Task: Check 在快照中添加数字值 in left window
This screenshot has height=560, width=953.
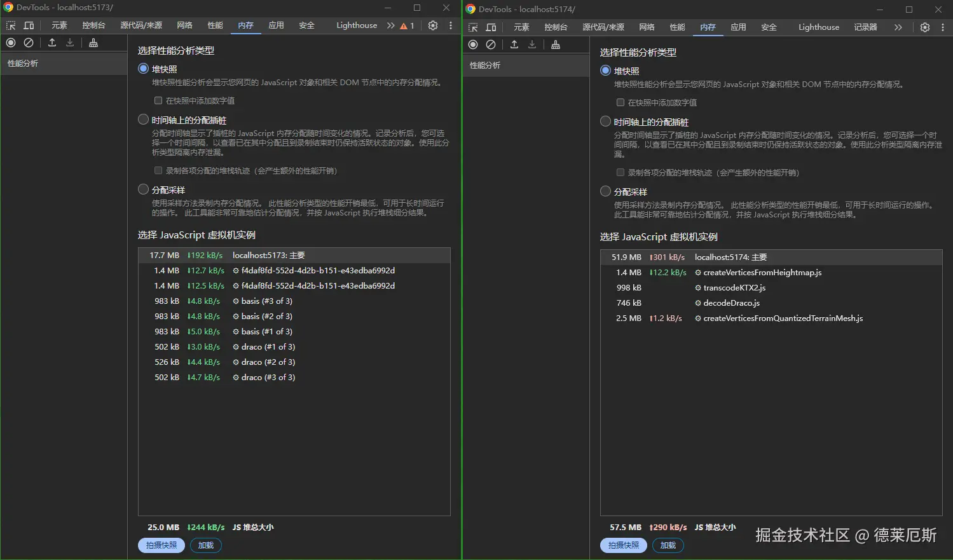Action: 158,100
